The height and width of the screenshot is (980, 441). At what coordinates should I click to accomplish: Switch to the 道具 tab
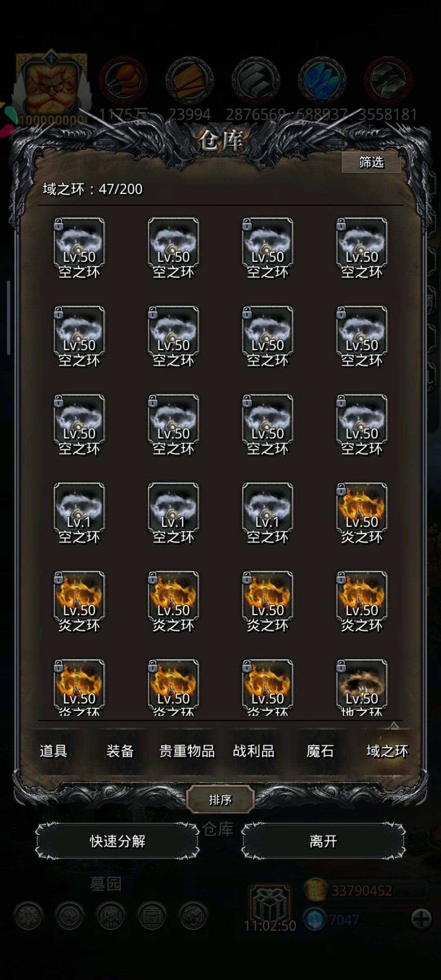tap(53, 751)
